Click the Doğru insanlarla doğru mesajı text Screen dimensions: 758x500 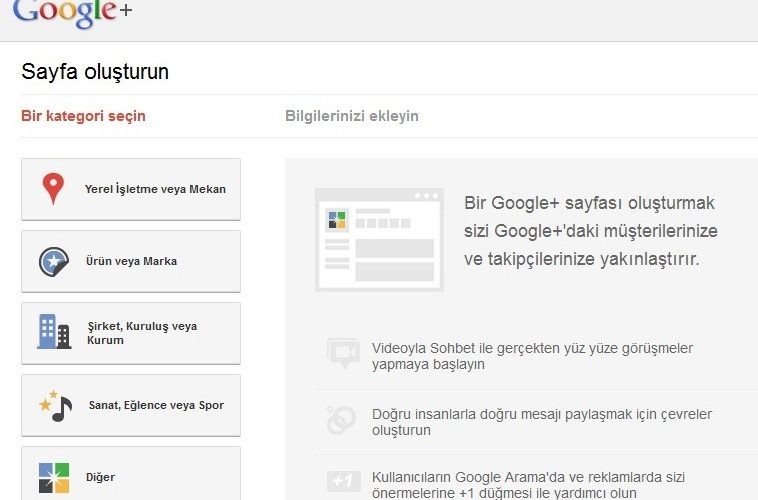click(x=541, y=422)
